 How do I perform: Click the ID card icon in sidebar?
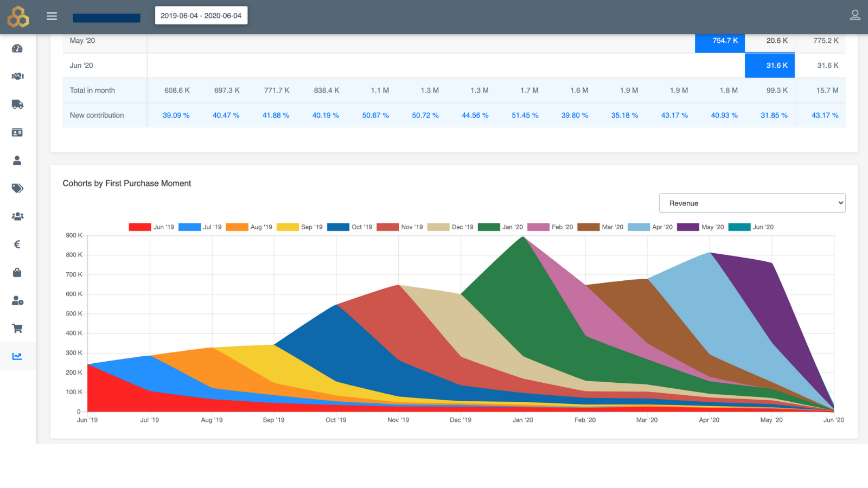pyautogui.click(x=17, y=133)
